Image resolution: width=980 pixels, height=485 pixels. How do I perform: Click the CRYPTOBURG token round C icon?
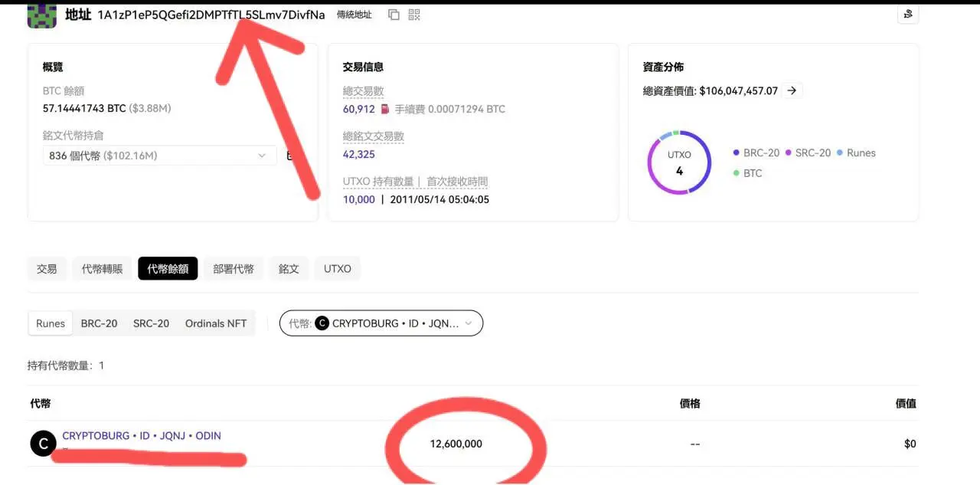(x=43, y=444)
